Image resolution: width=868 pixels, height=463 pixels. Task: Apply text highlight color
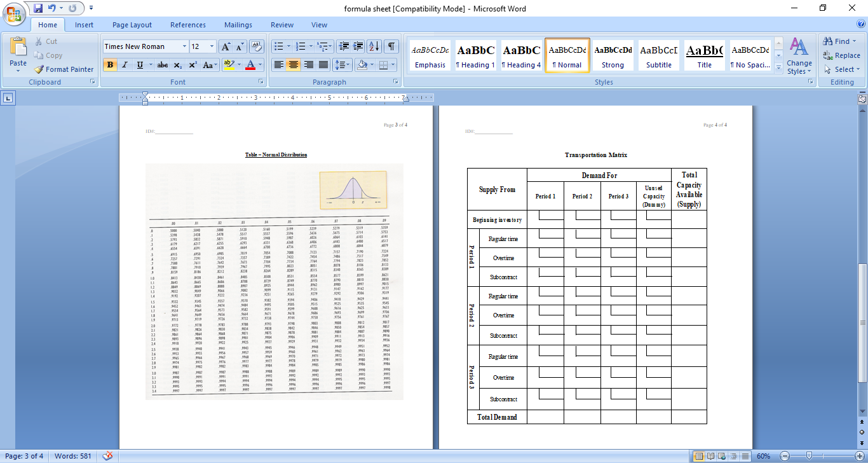pyautogui.click(x=228, y=66)
